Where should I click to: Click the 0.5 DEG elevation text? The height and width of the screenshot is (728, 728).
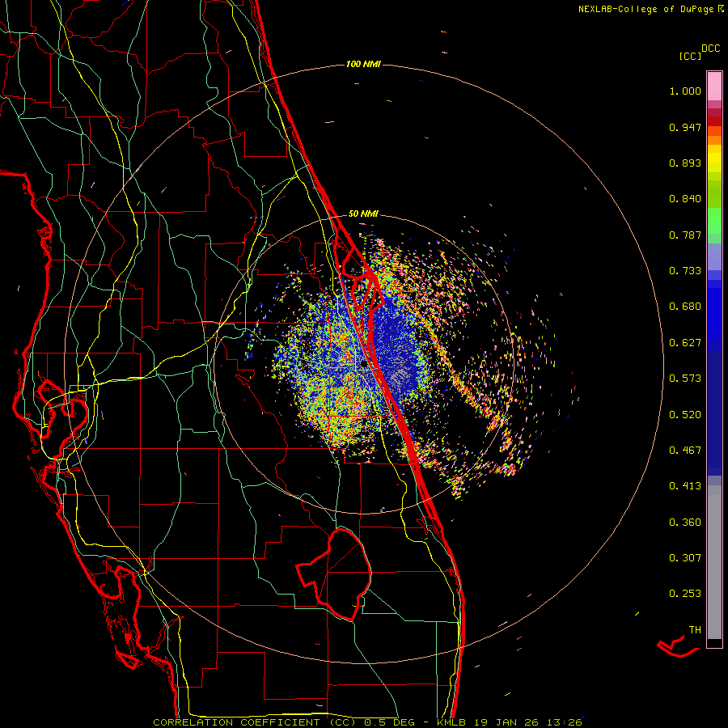click(x=390, y=722)
